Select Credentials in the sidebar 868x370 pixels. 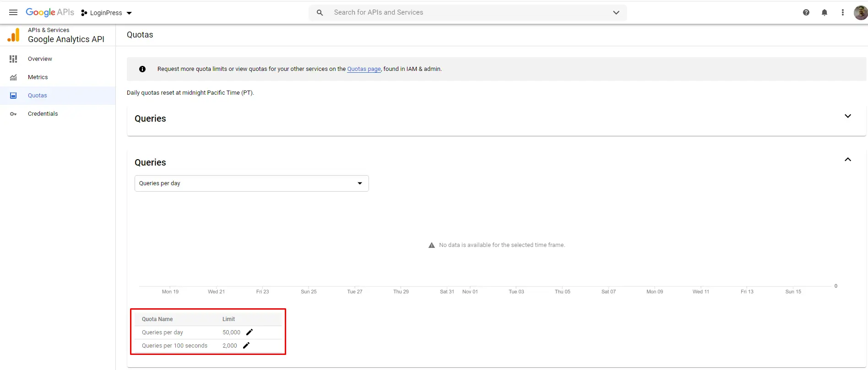43,114
